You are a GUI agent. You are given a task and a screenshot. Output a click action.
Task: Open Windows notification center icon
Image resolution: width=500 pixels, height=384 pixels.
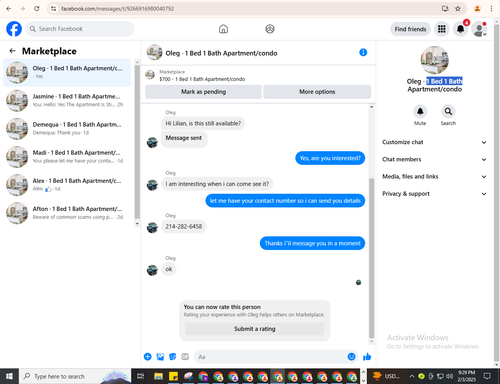pyautogui.click(x=487, y=376)
